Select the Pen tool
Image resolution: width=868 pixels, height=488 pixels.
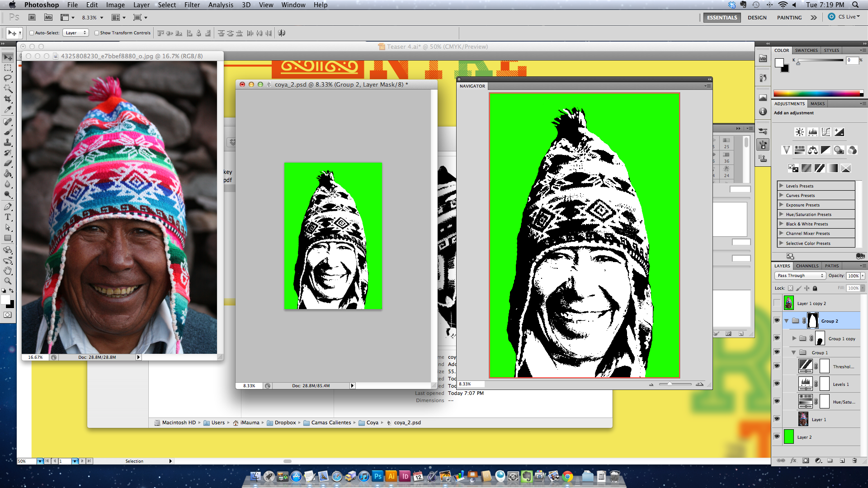pos(8,206)
